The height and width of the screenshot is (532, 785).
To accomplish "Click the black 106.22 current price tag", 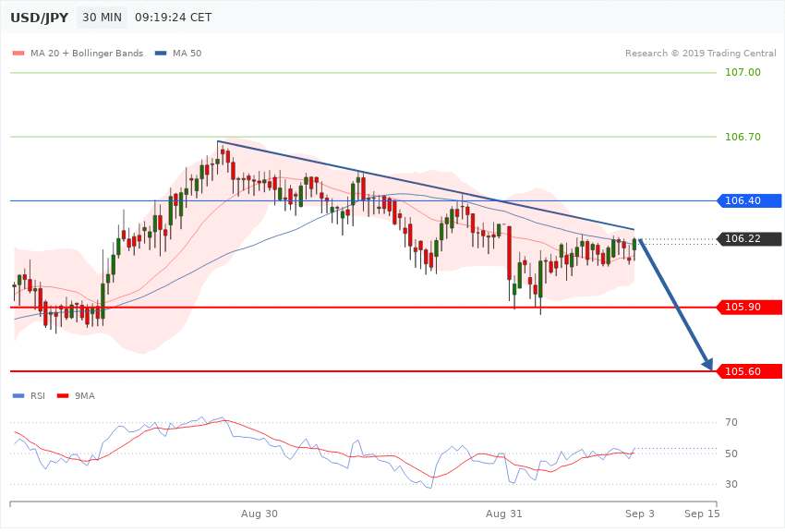I will tap(750, 238).
